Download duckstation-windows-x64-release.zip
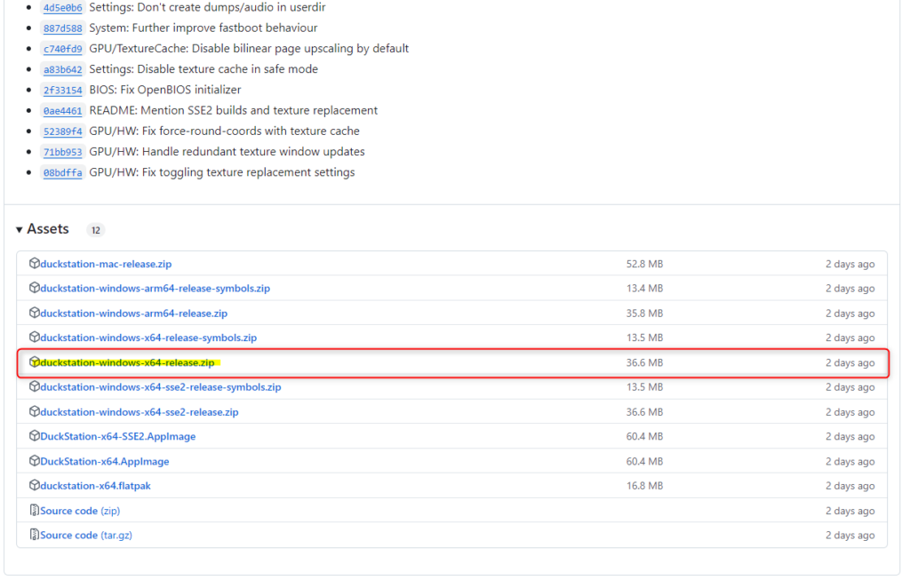This screenshot has width=910, height=588. coord(127,362)
